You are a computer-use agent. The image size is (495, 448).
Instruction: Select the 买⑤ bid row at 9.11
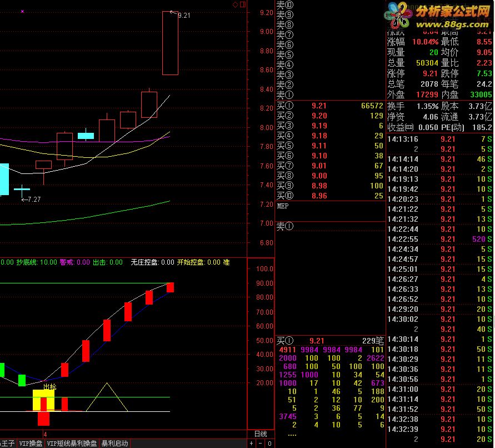tap(330, 146)
